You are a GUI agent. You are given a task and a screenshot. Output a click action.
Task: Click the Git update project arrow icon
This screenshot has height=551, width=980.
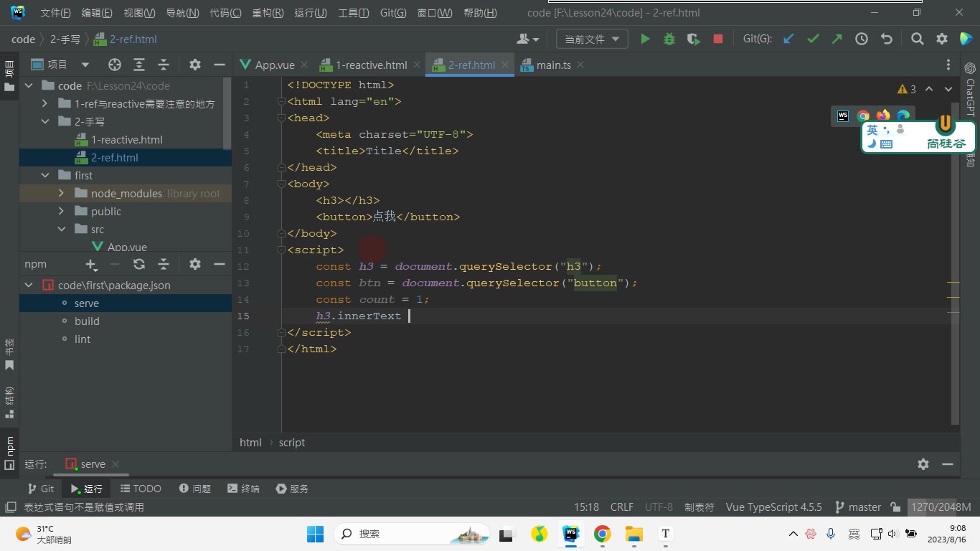pyautogui.click(x=788, y=39)
